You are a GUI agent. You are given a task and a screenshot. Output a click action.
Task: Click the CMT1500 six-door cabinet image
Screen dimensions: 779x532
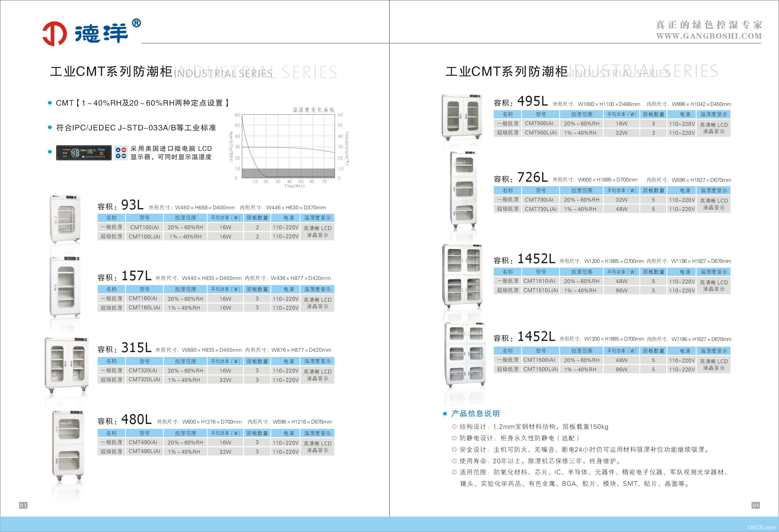465,355
